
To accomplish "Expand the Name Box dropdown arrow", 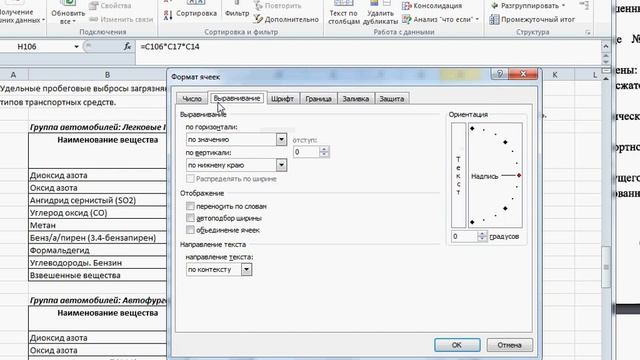I will point(76,47).
